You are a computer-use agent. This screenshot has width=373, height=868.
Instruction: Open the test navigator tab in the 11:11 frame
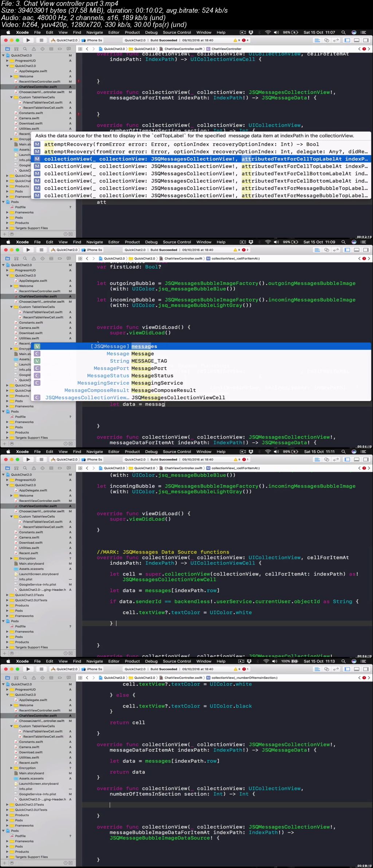pyautogui.click(x=43, y=468)
